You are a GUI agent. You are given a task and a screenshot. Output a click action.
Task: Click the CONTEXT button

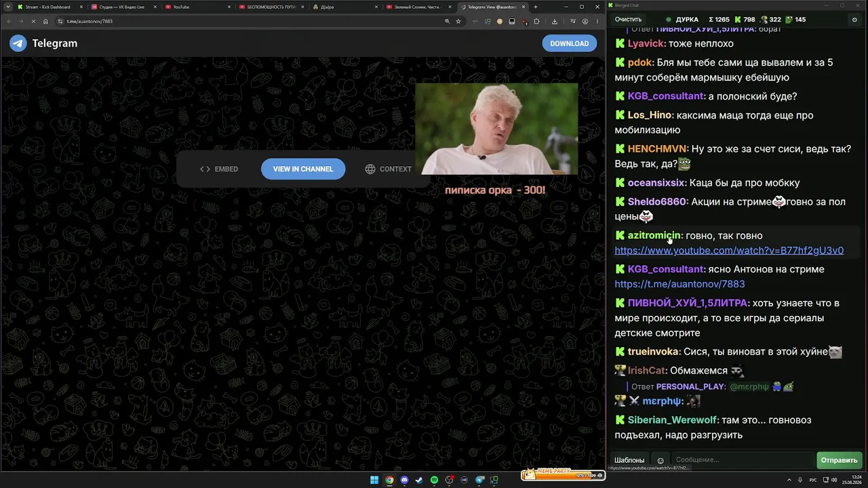tap(389, 169)
